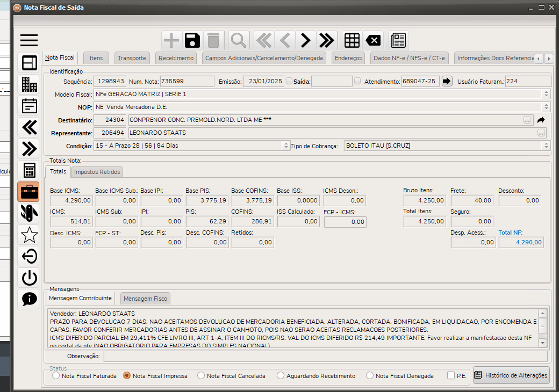Viewport: 559px width, 392px height.
Task: Select Nota Fiscal Faturada status
Action: click(x=56, y=376)
